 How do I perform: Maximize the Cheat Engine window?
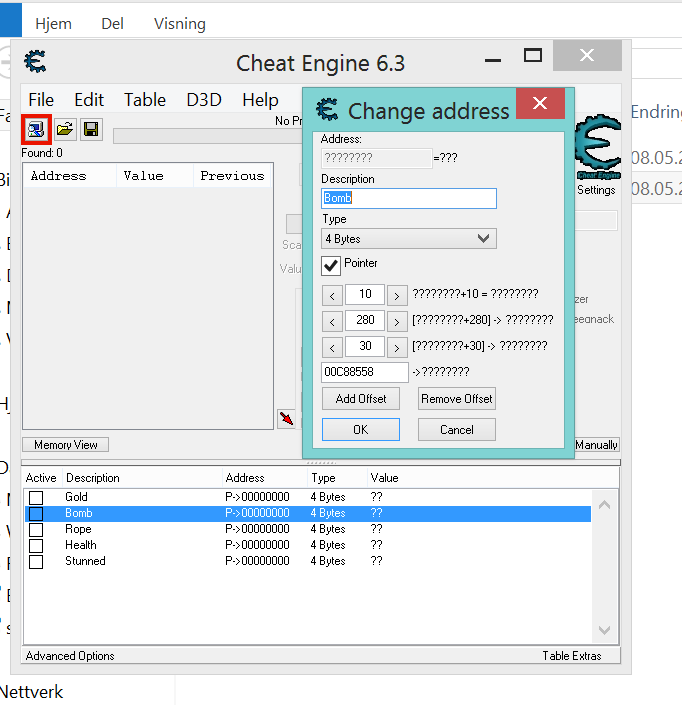pyautogui.click(x=533, y=56)
